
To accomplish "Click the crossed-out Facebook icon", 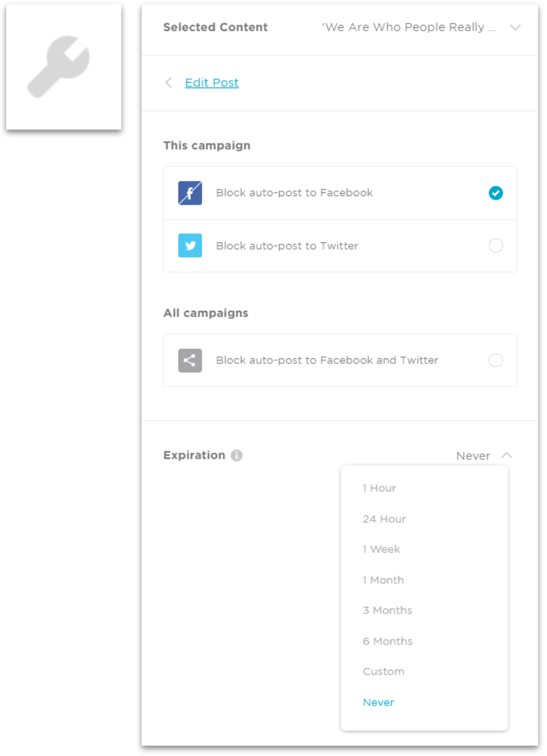I will pos(190,193).
